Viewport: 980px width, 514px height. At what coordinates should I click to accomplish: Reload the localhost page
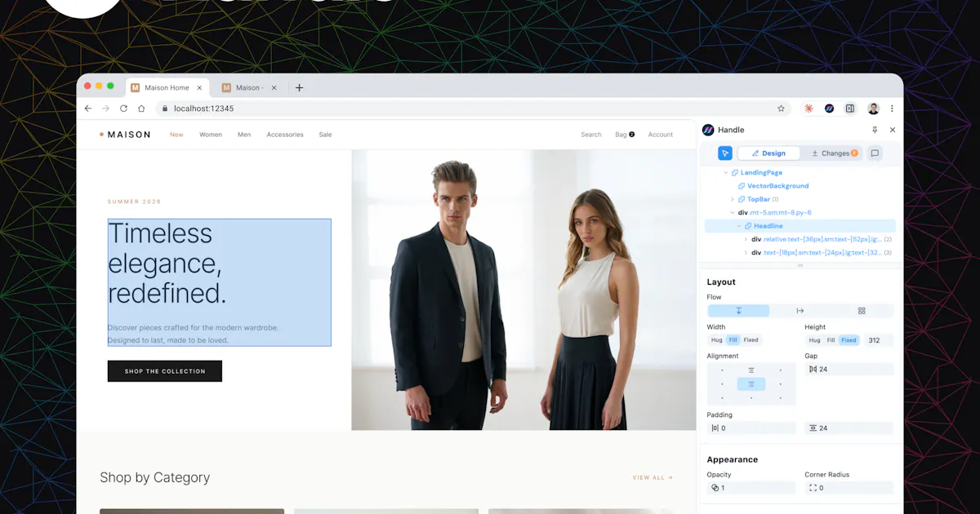123,109
